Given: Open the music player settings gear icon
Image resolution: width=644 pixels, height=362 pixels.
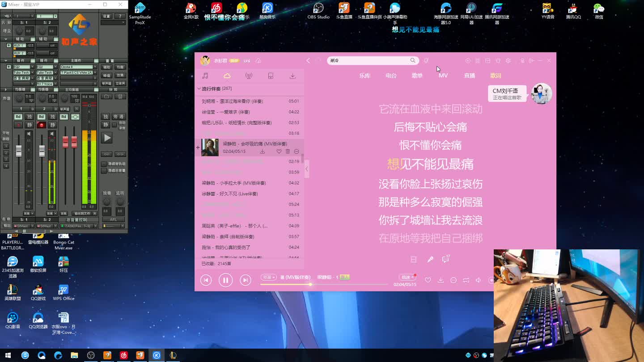Looking at the screenshot, I should 508,60.
